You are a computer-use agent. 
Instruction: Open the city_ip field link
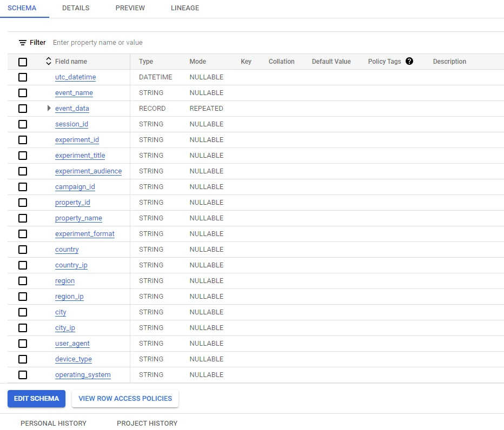(x=65, y=328)
